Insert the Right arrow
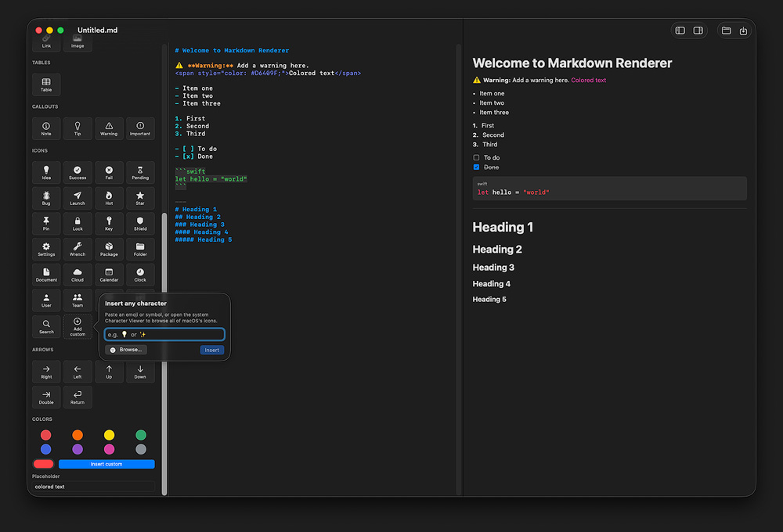The width and height of the screenshot is (783, 532). click(x=46, y=372)
